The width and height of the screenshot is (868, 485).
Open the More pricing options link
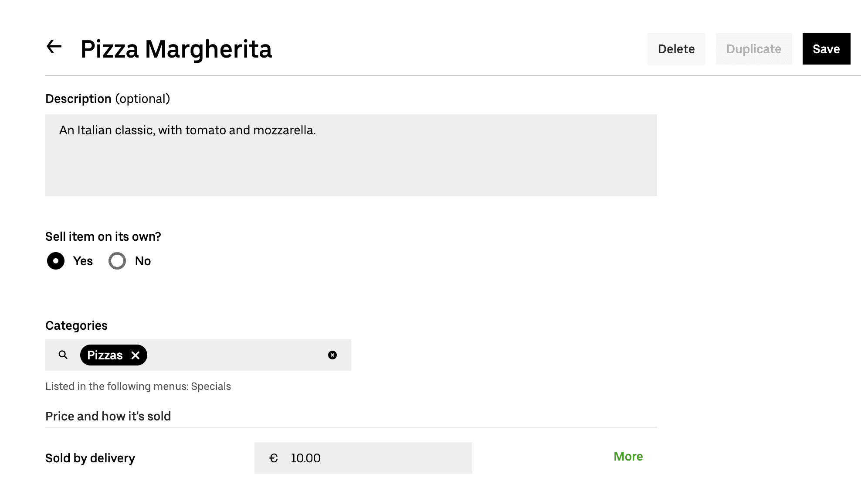click(628, 457)
